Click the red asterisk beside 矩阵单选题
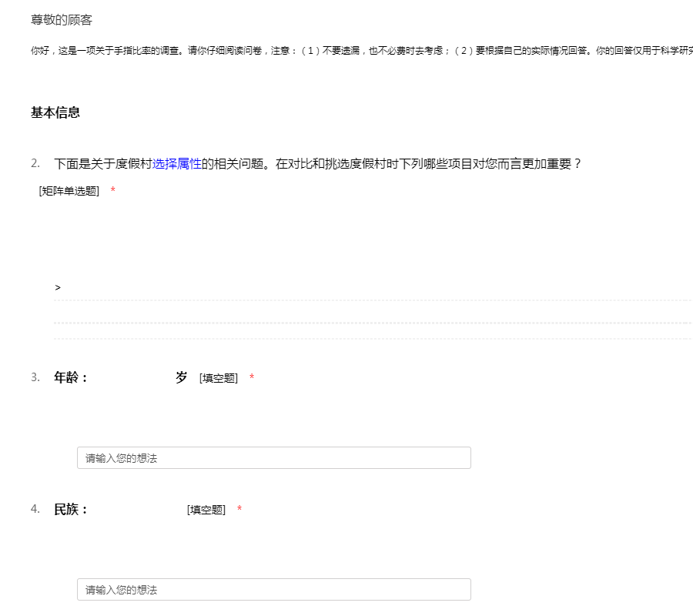This screenshot has width=693, height=616. tap(113, 191)
